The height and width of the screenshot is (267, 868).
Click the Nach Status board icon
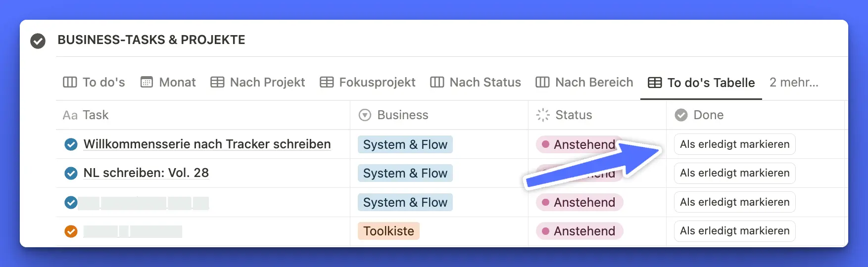pos(437,82)
